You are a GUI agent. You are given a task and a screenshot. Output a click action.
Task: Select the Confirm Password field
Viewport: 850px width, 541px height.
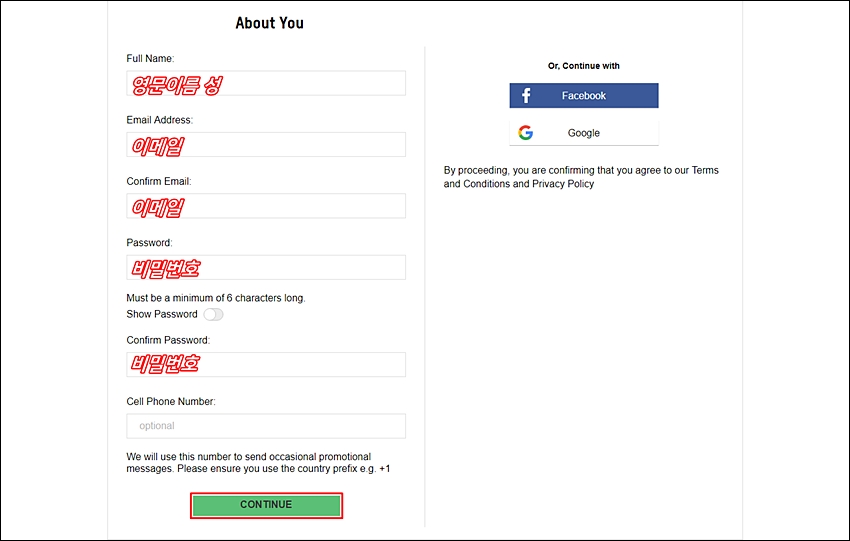pos(266,364)
